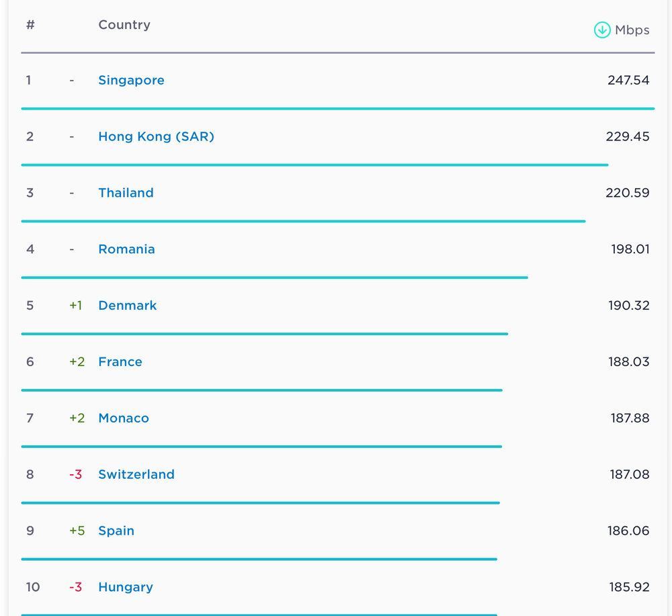Click the download arrow icon beside Mbps
The width and height of the screenshot is (672, 616).
click(x=601, y=30)
